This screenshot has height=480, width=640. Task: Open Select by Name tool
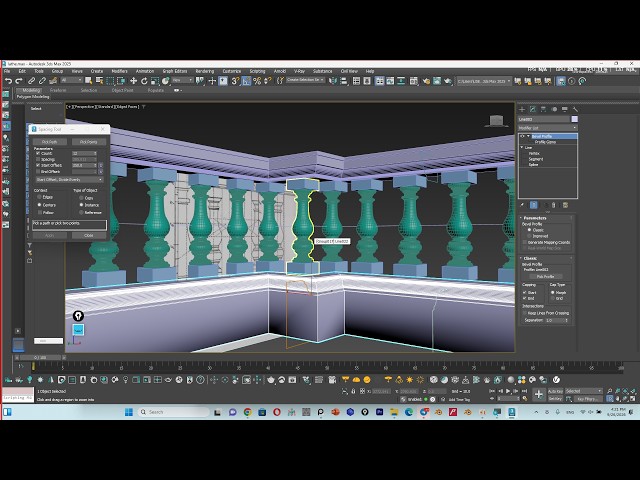click(x=99, y=81)
